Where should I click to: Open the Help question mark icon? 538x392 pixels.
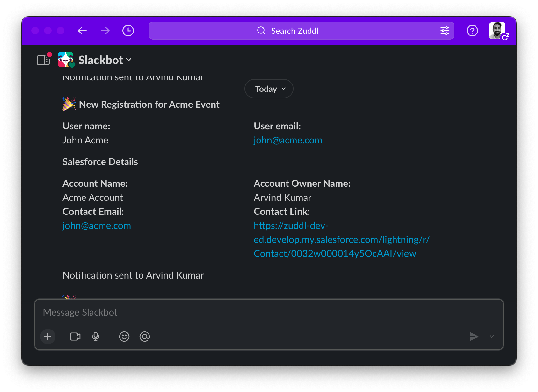click(x=472, y=31)
